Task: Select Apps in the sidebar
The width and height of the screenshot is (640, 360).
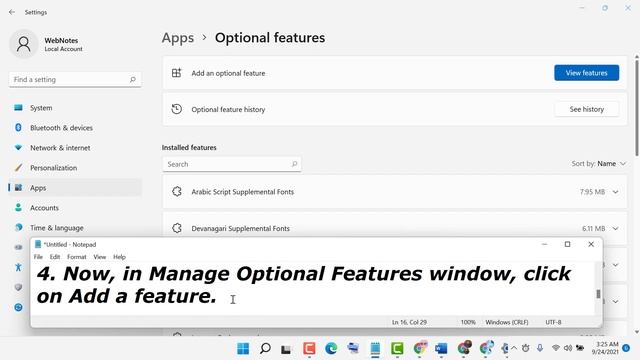Action: [75, 188]
